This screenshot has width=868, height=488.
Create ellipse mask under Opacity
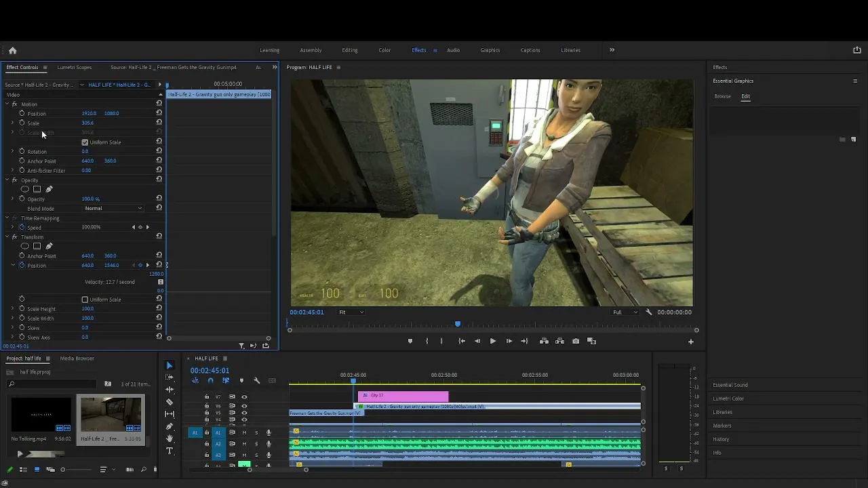point(25,189)
